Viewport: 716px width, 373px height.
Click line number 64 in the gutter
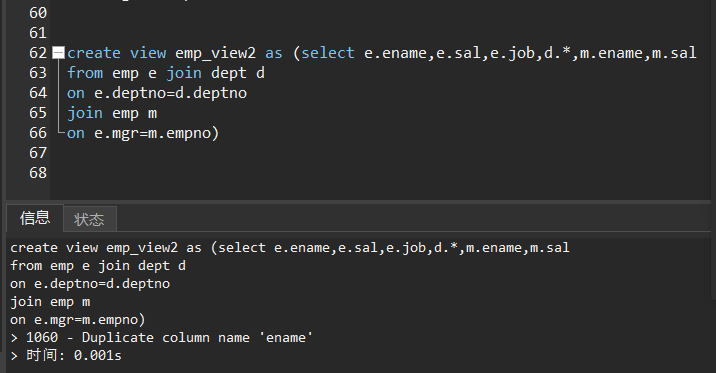click(x=38, y=93)
